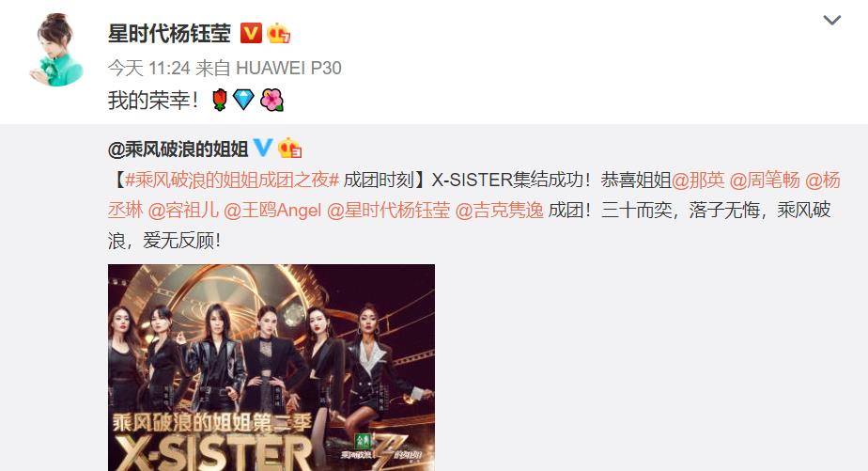
Task: Click the blue diamond emoji
Action: [243, 100]
